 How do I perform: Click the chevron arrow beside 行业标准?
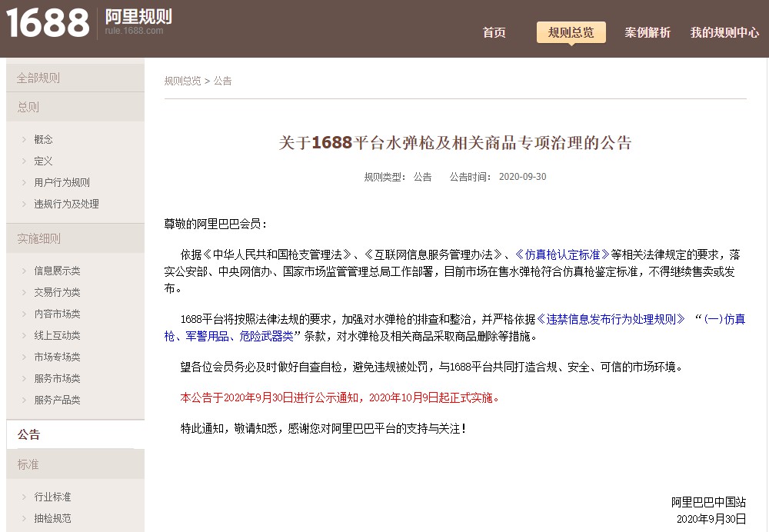click(x=24, y=497)
